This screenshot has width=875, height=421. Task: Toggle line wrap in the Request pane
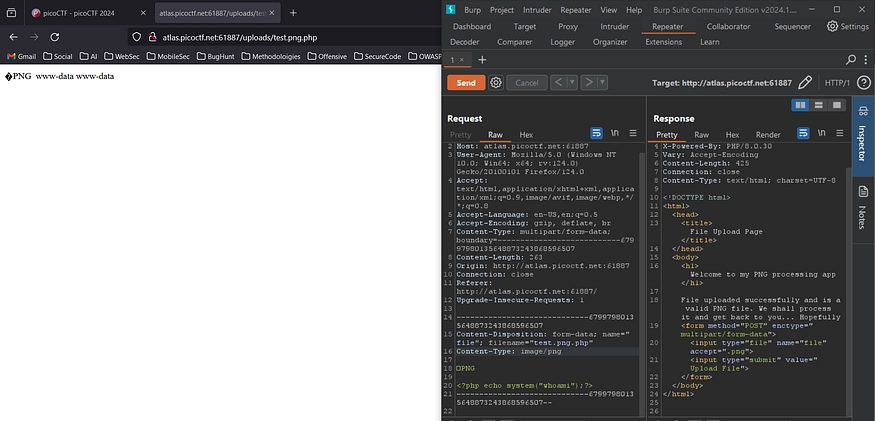596,134
